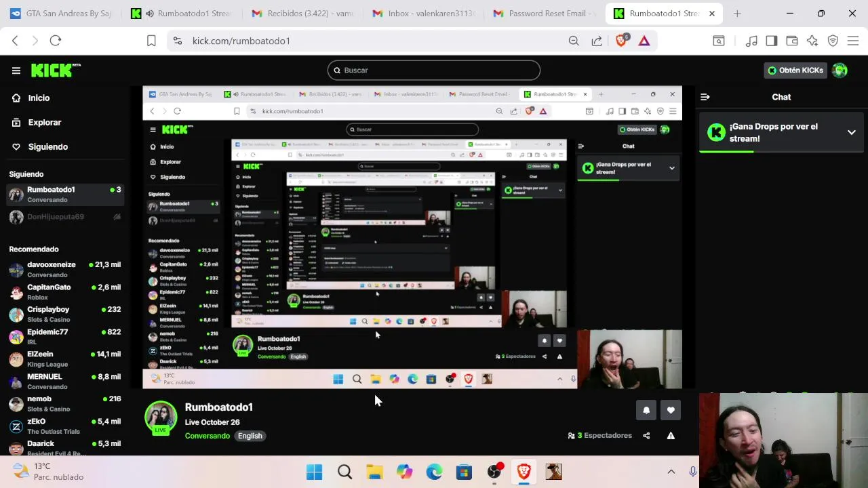Open recommended channel zEkO
This screenshot has width=868, height=488.
tap(65, 426)
